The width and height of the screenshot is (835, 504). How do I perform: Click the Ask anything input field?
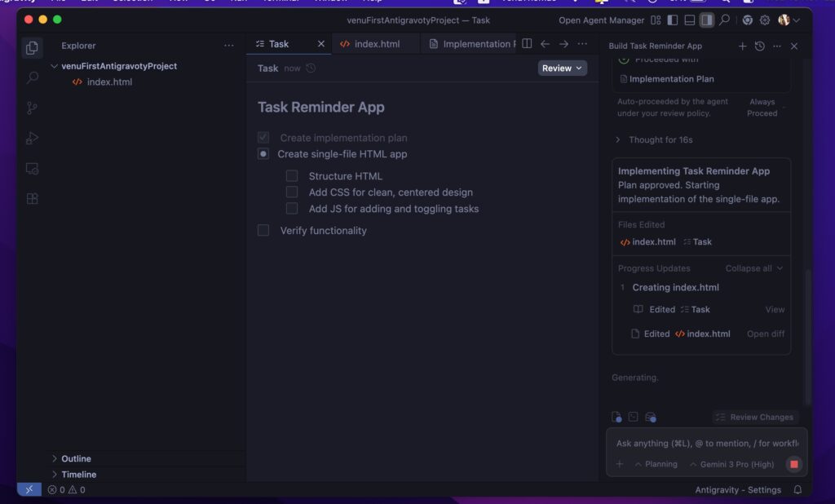click(x=706, y=444)
